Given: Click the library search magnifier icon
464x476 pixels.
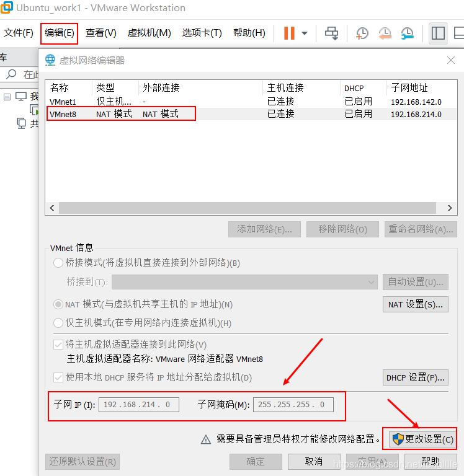Looking at the screenshot, I should [x=11, y=74].
